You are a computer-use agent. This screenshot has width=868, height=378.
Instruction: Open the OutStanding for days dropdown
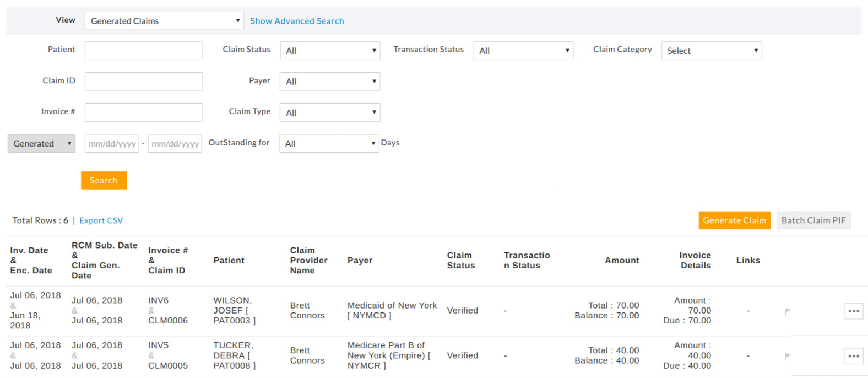coord(329,143)
